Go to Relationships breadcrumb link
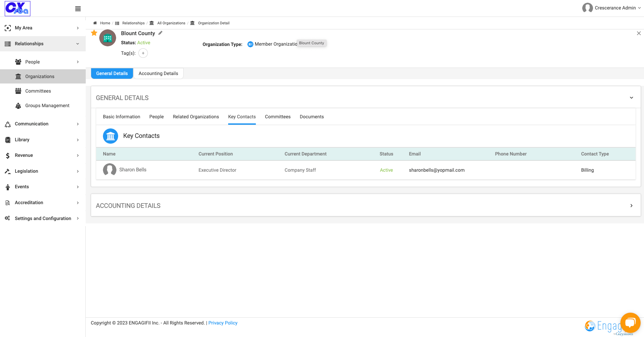 click(x=133, y=23)
